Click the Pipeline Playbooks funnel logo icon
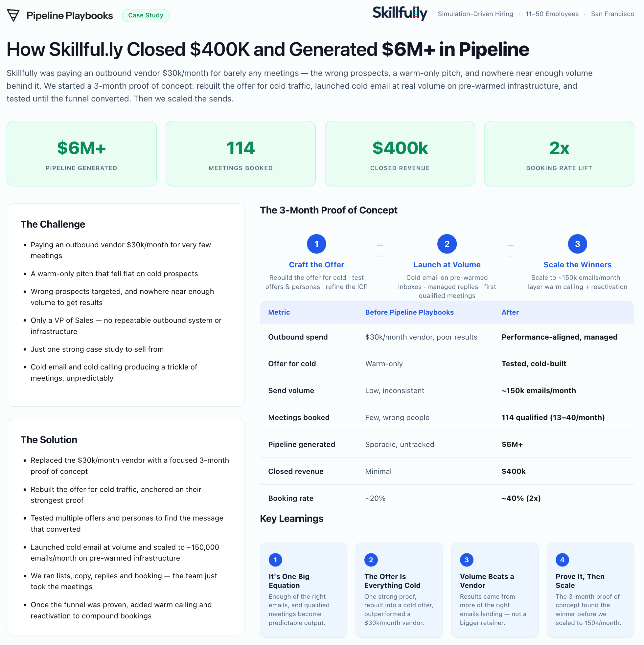Screen dimensions: 644x645 [13, 15]
